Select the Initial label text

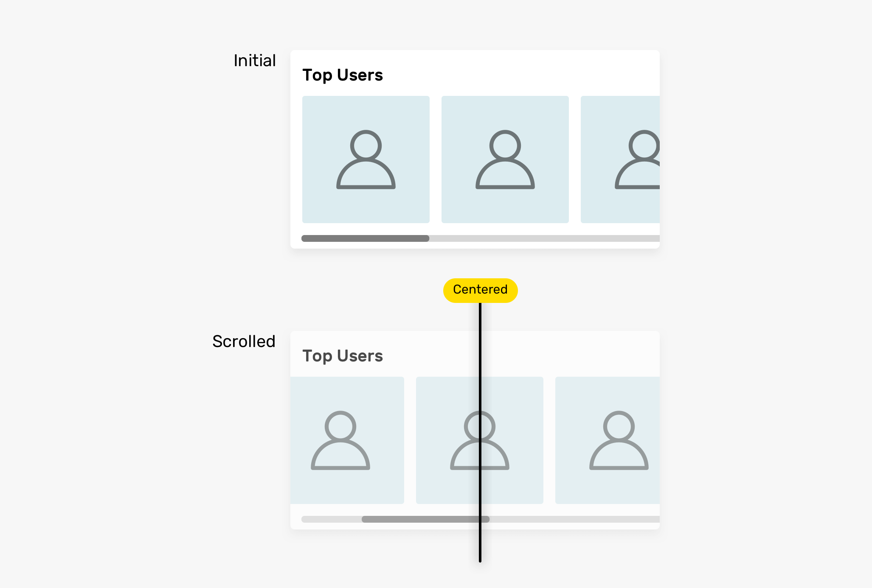pyautogui.click(x=255, y=61)
